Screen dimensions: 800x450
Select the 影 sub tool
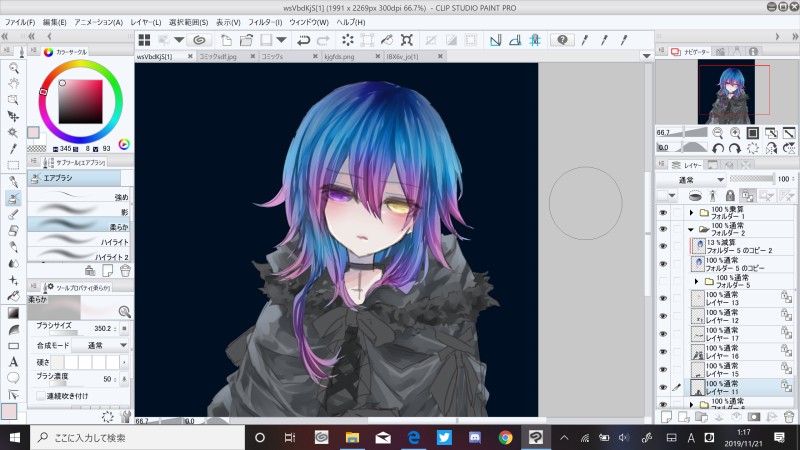(x=79, y=211)
